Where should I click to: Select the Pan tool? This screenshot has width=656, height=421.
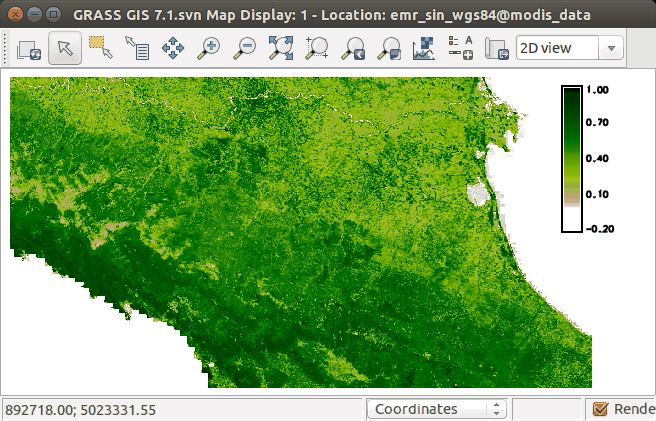172,47
